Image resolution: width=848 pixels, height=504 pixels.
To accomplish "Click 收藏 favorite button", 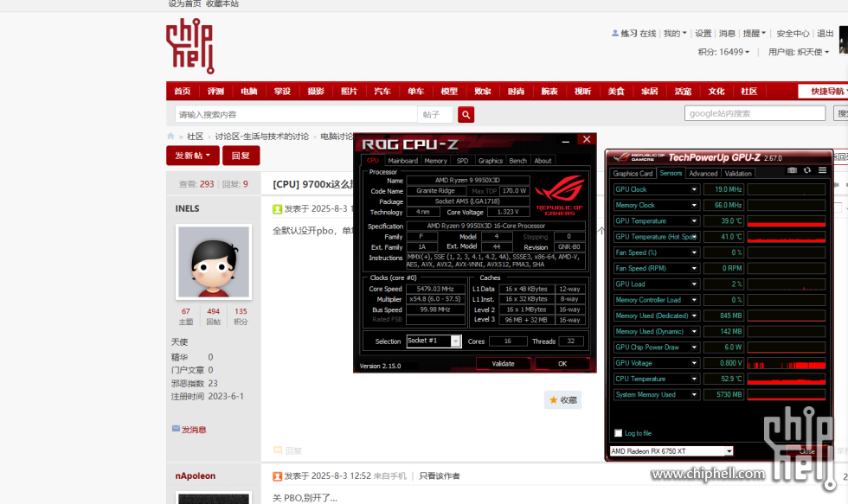I will point(562,399).
